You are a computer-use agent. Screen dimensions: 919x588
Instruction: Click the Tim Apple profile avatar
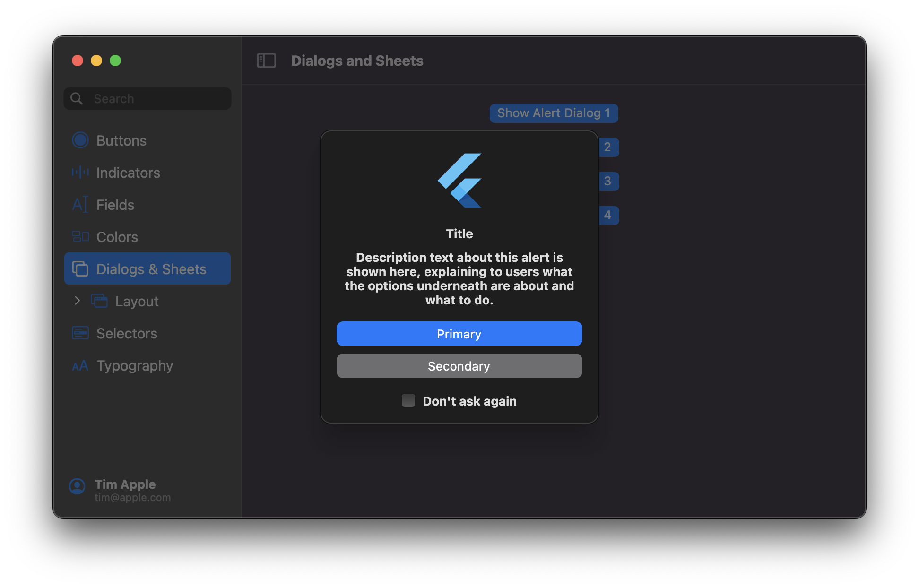pos(77,486)
